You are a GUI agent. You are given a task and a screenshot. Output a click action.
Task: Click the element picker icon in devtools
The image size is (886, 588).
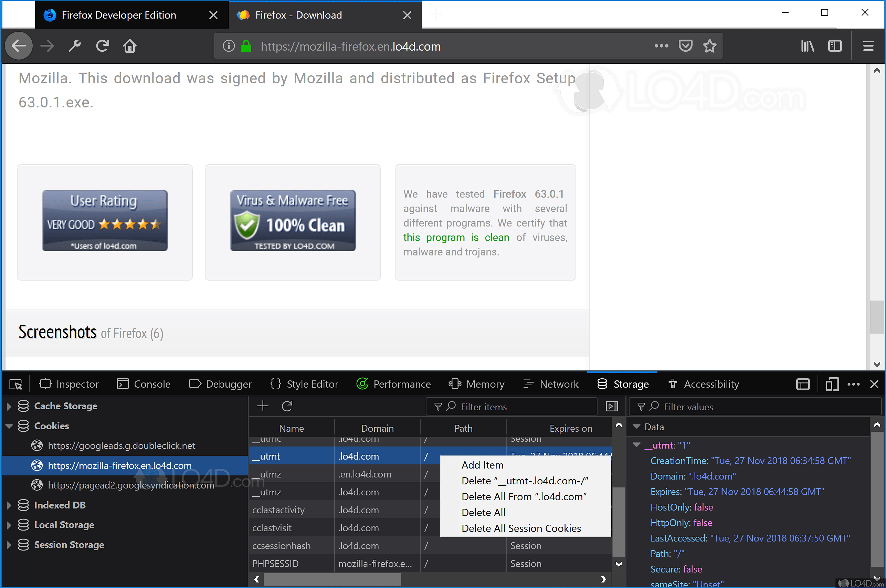(x=16, y=384)
